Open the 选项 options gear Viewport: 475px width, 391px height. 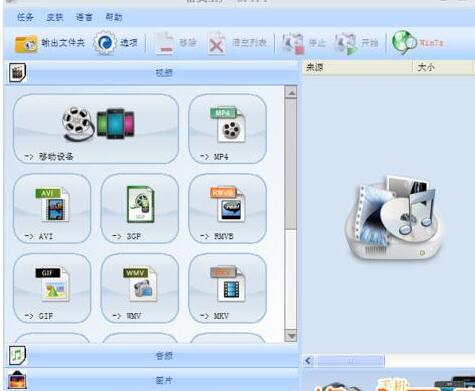click(x=116, y=43)
